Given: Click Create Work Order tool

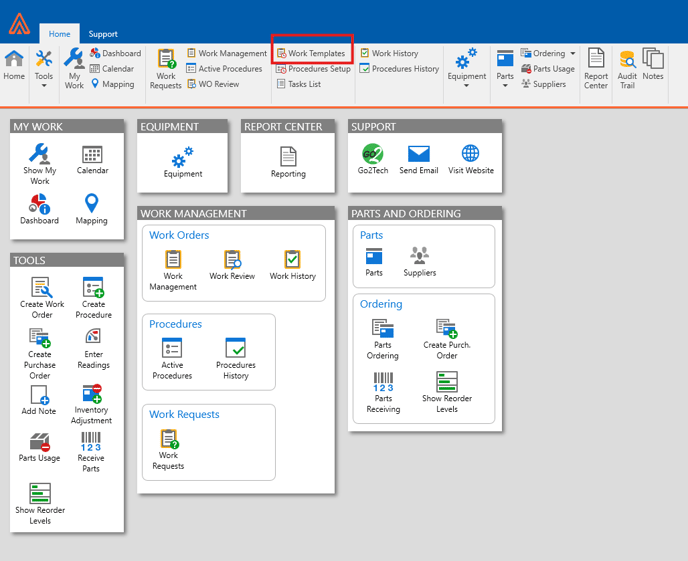Looking at the screenshot, I should 42,298.
